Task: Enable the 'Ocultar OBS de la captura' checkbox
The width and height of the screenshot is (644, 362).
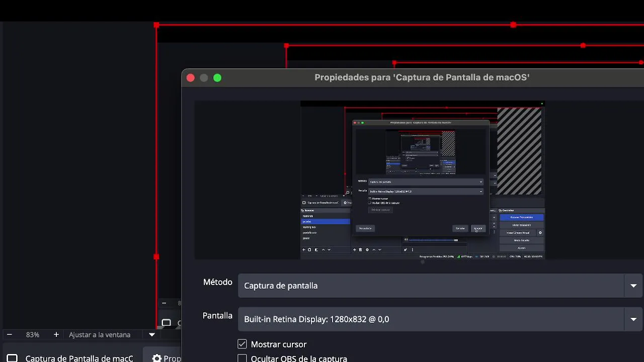Action: coord(242,358)
